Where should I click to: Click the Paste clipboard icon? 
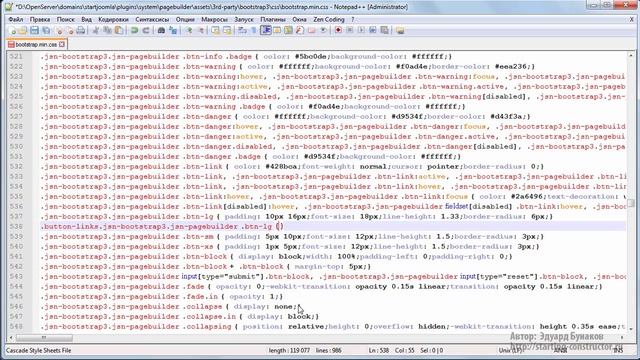click(119, 31)
